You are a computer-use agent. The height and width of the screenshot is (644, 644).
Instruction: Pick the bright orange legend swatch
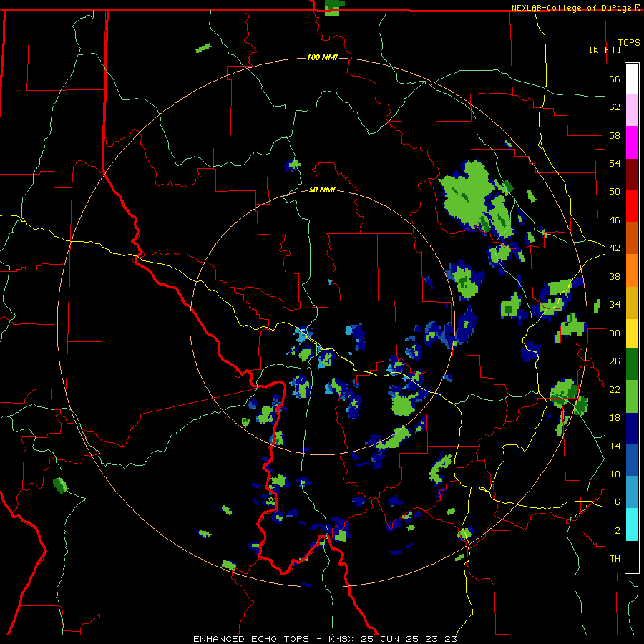tap(632, 270)
